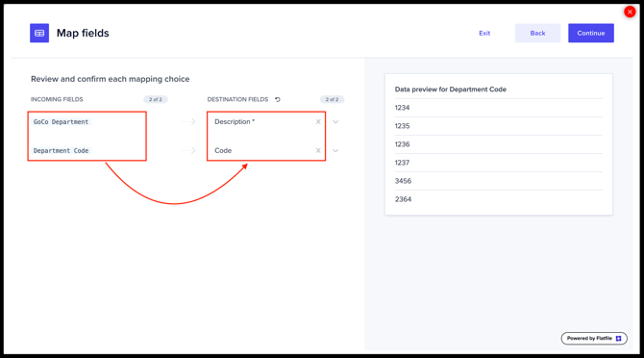Clear the Description field mapping

(318, 121)
